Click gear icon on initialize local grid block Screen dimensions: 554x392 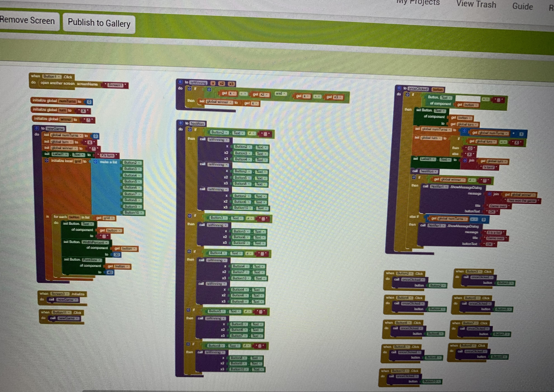pos(47,161)
